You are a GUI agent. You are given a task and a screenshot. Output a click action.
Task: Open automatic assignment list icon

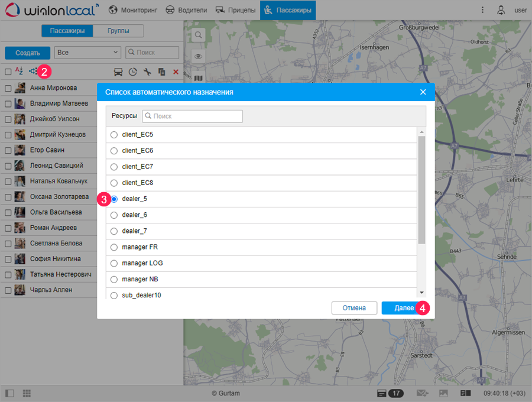(33, 72)
